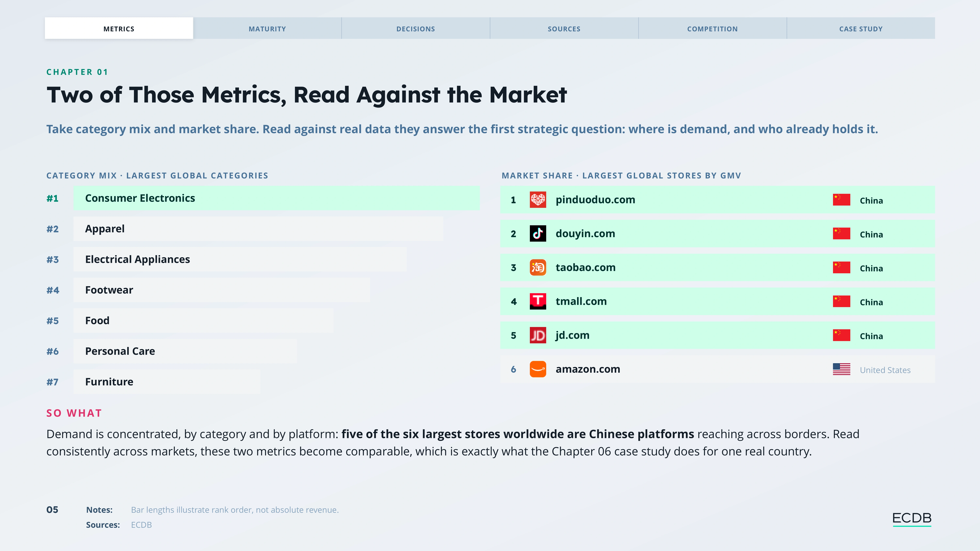This screenshot has height=551, width=980.
Task: Select the Consumer Electronics bar
Action: [x=277, y=198]
